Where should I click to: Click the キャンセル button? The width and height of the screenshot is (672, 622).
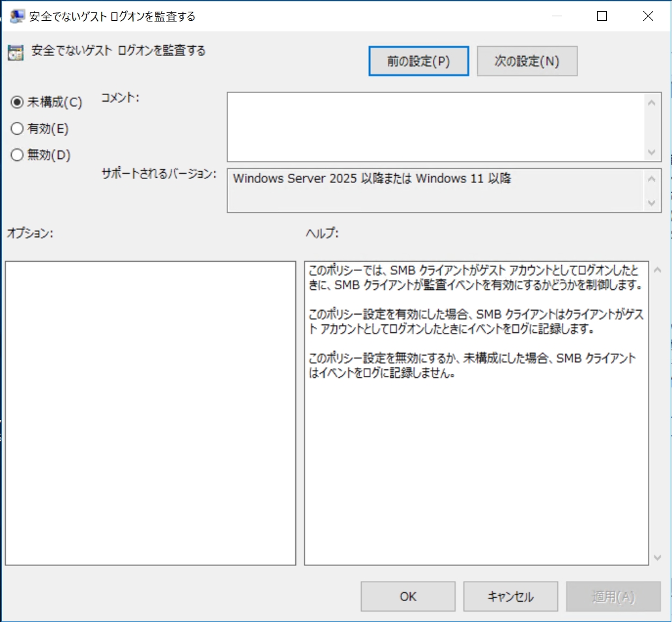[x=510, y=597]
